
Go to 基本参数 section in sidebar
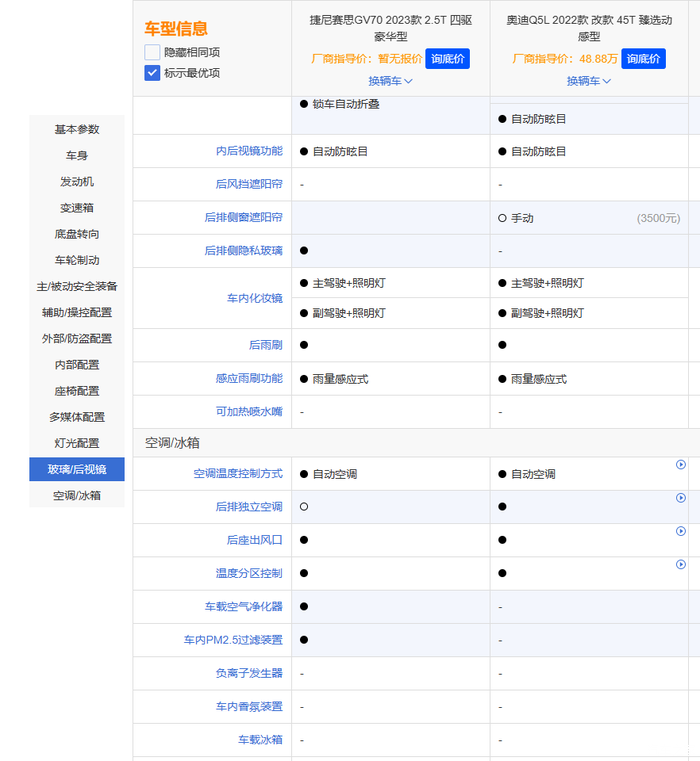(x=77, y=130)
